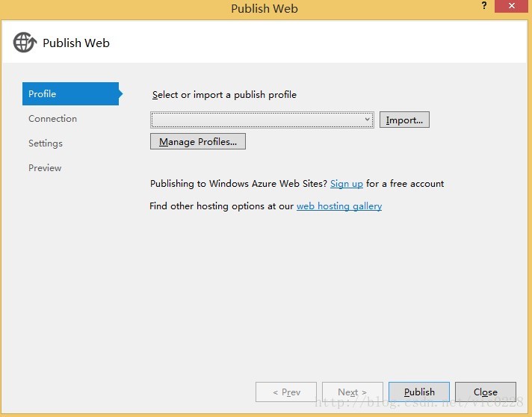Click the Publish button
The width and height of the screenshot is (532, 417).
tap(419, 392)
